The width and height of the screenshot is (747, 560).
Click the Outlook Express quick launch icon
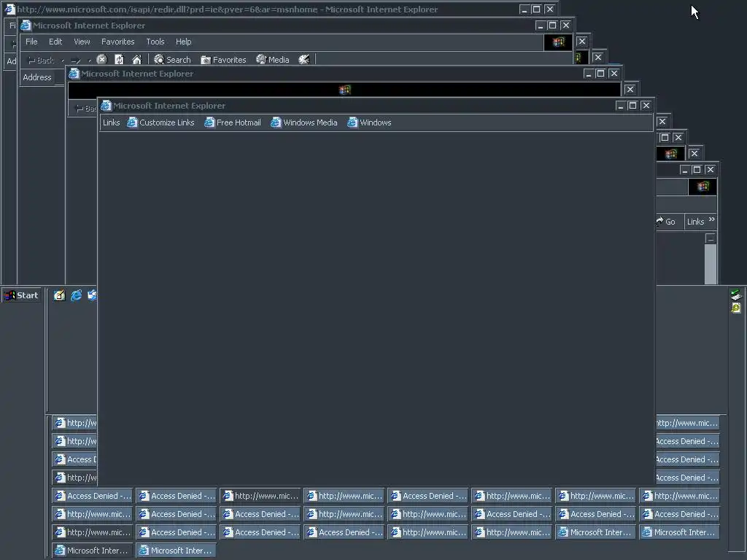click(92, 295)
